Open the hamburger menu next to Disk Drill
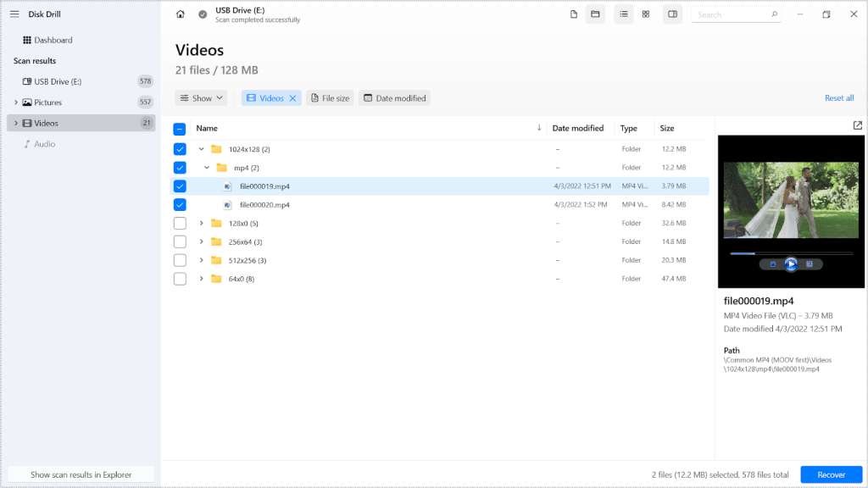Screen dimensions: 868x488 pos(14,14)
